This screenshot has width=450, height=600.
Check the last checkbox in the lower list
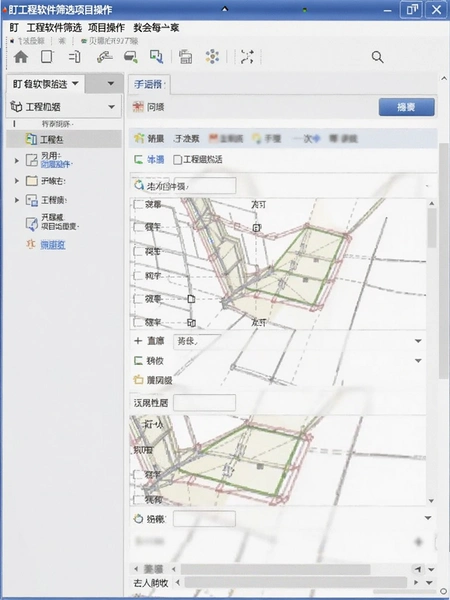tap(138, 499)
